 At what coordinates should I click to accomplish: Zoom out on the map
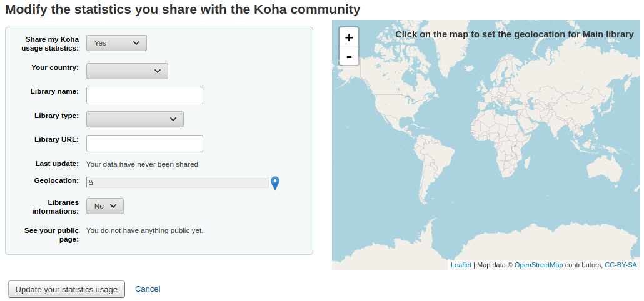(348, 56)
